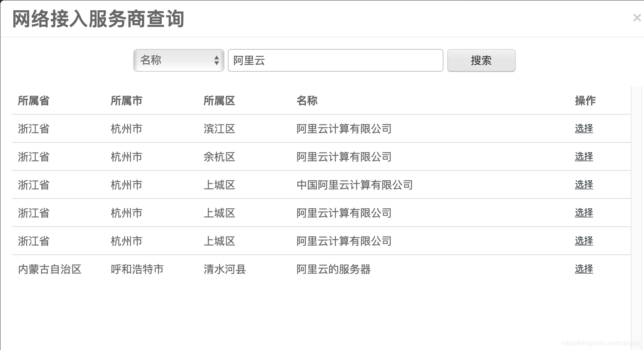The height and width of the screenshot is (350, 644).
Task: Click the 阿里云的服务器 name cell
Action: (333, 269)
